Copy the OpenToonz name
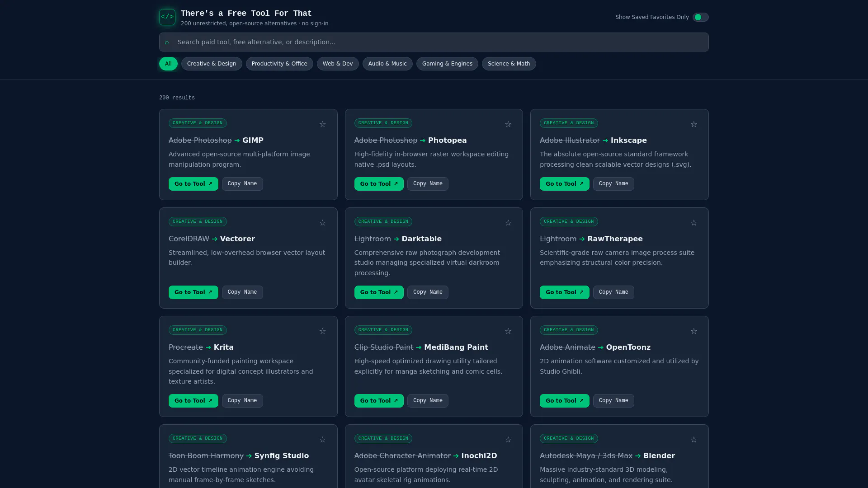The width and height of the screenshot is (868, 488). pos(613,401)
